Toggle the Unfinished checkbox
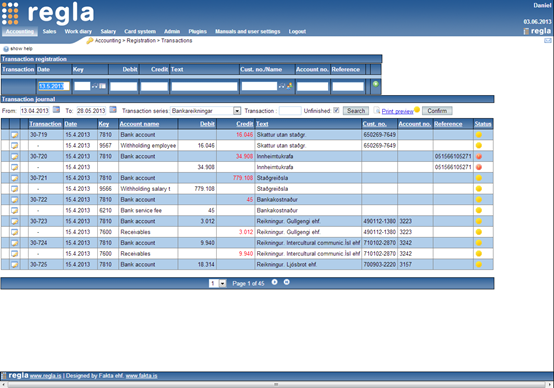This screenshot has height=388, width=554. click(336, 110)
